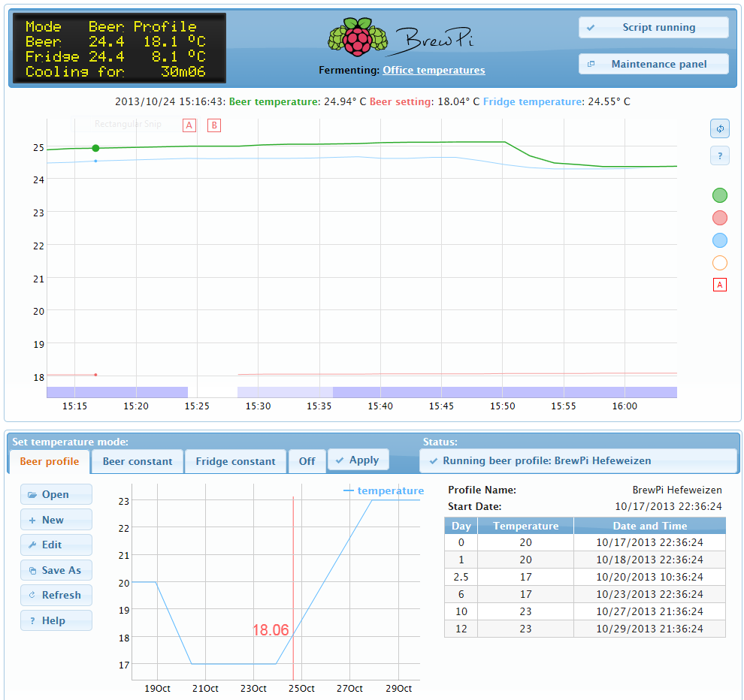Select the 10/27/2013 21:36:24 table cell
Viewport: 744px width, 700px height.
coord(649,612)
